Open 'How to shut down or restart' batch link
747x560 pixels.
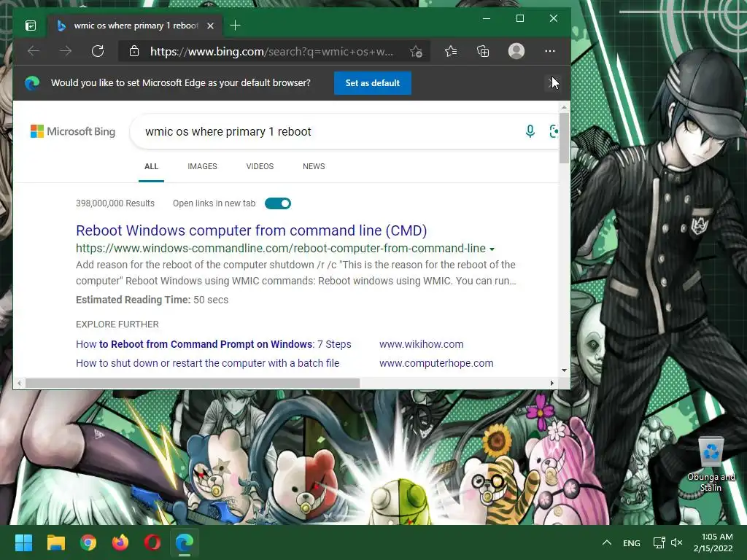[208, 363]
